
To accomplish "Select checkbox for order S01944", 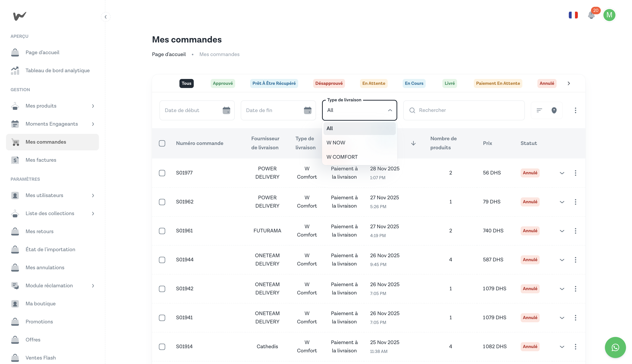I will [x=162, y=260].
